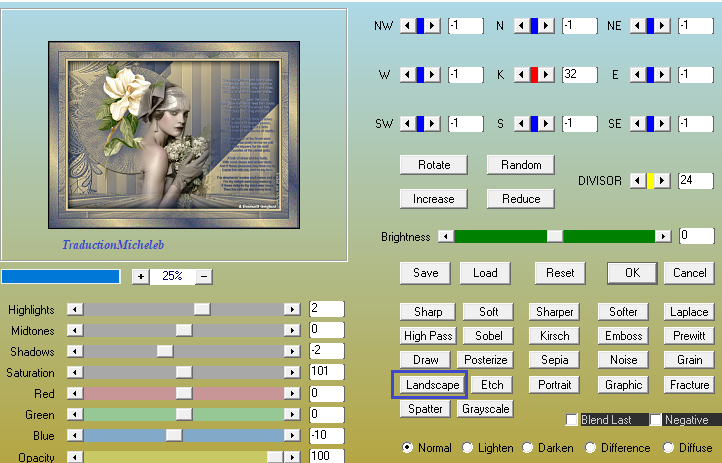
Task: Zoom in preview with plus button
Action: [141, 276]
